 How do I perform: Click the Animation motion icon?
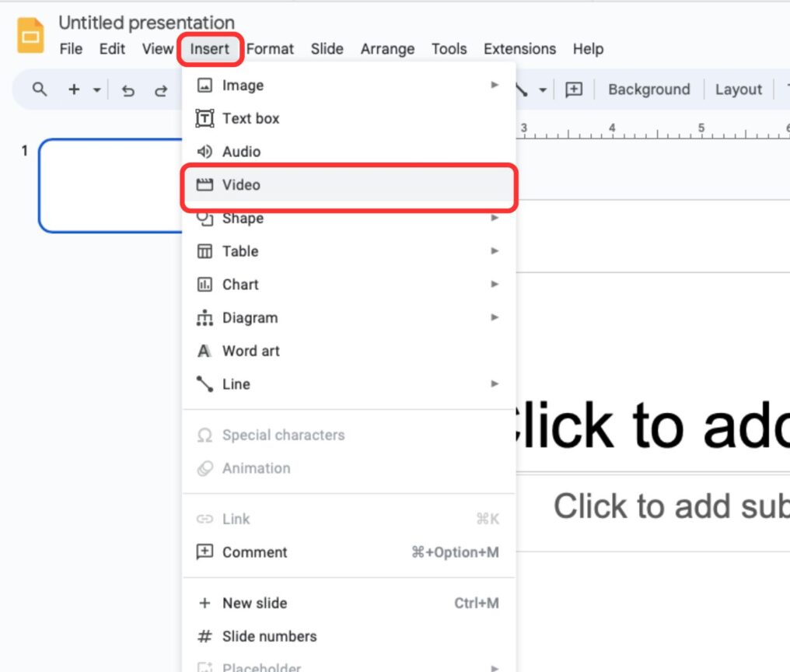(204, 468)
